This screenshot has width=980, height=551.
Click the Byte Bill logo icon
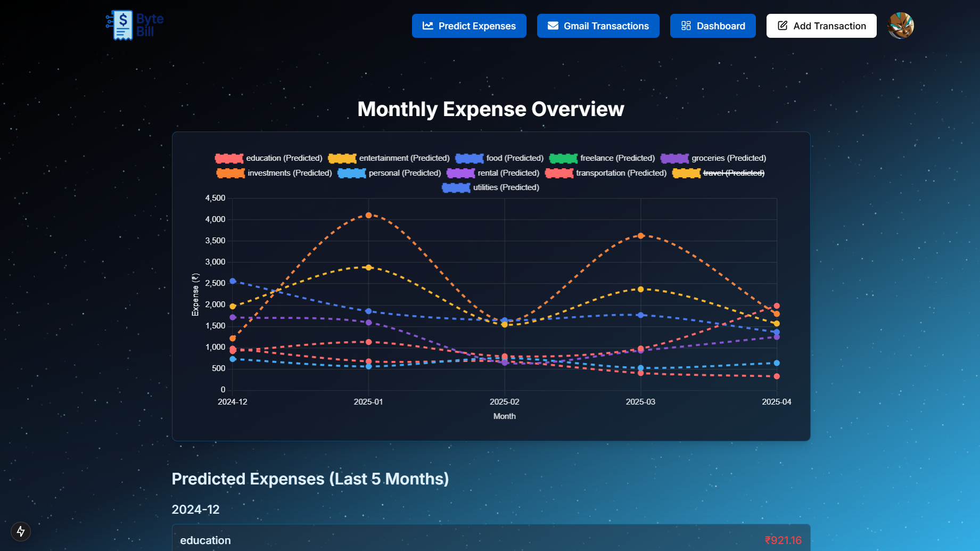pos(122,25)
